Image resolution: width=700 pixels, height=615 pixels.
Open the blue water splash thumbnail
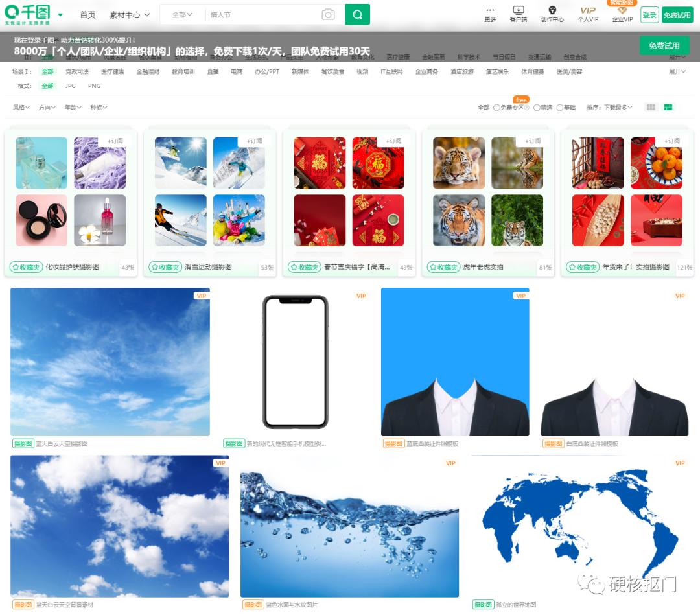[x=349, y=526]
